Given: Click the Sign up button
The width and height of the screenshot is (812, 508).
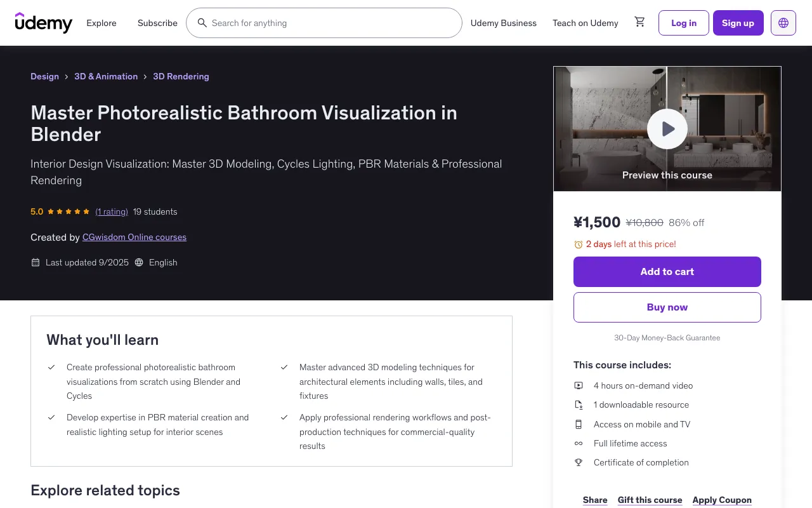Looking at the screenshot, I should point(738,22).
